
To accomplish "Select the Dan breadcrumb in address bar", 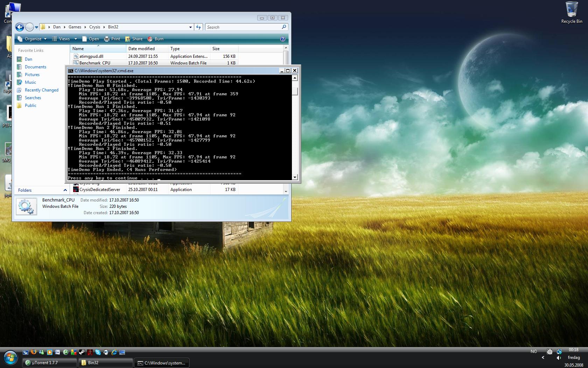I will click(57, 27).
